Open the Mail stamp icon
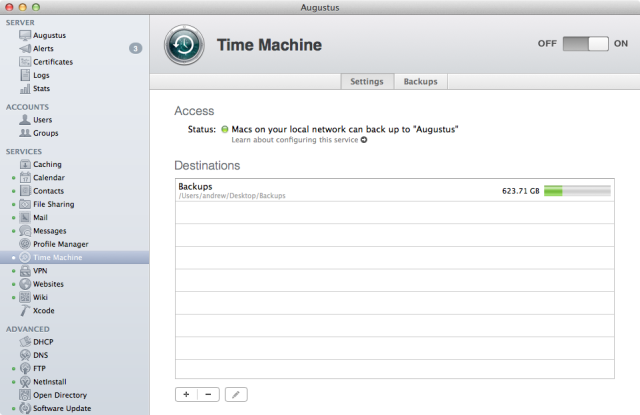This screenshot has width=640, height=415. 25,217
